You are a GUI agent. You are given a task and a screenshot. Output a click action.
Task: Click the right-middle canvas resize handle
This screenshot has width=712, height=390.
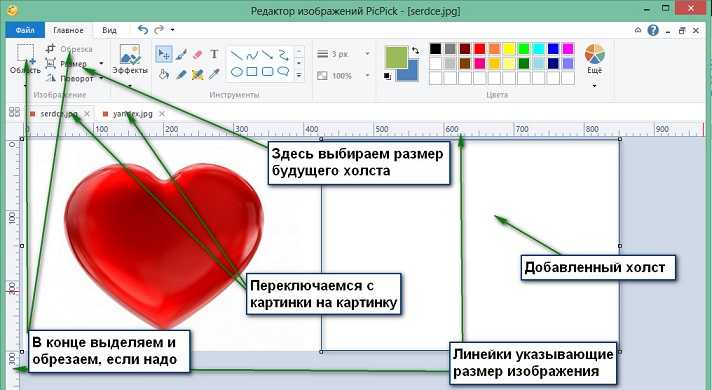pos(620,246)
